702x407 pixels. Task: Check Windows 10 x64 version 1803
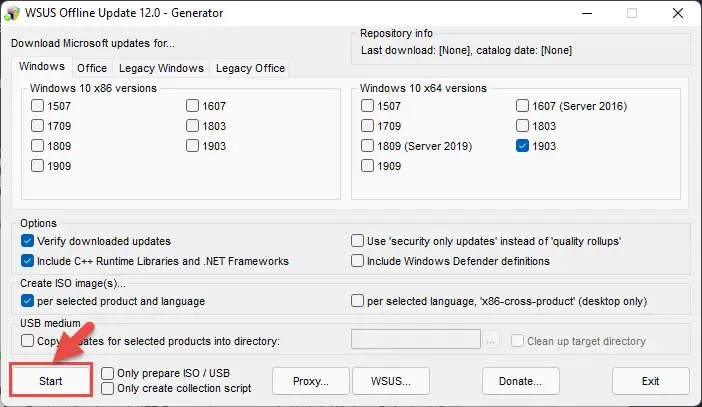(522, 126)
